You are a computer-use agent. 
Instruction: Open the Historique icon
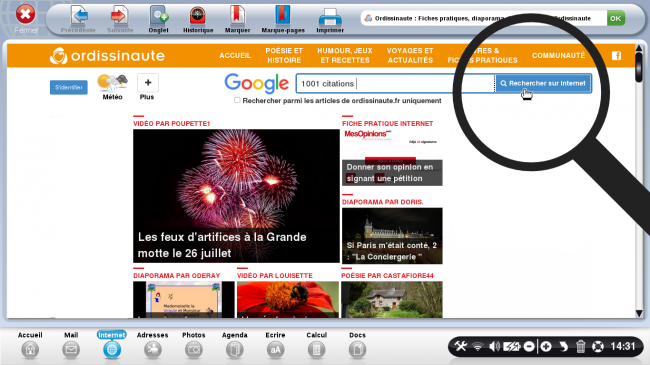(198, 16)
